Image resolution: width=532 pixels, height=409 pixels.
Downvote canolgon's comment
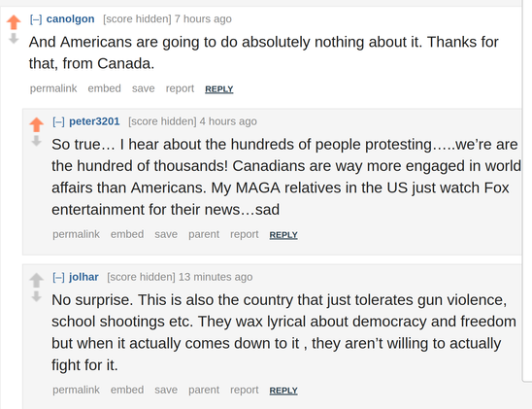click(x=14, y=39)
